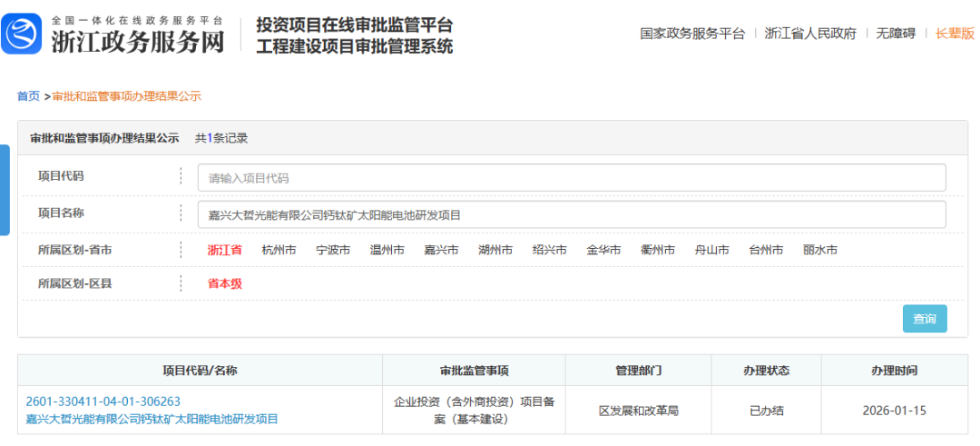The width and height of the screenshot is (980, 446).
Task: Open 嘉兴大哲光能 project name link in results
Action: [152, 419]
